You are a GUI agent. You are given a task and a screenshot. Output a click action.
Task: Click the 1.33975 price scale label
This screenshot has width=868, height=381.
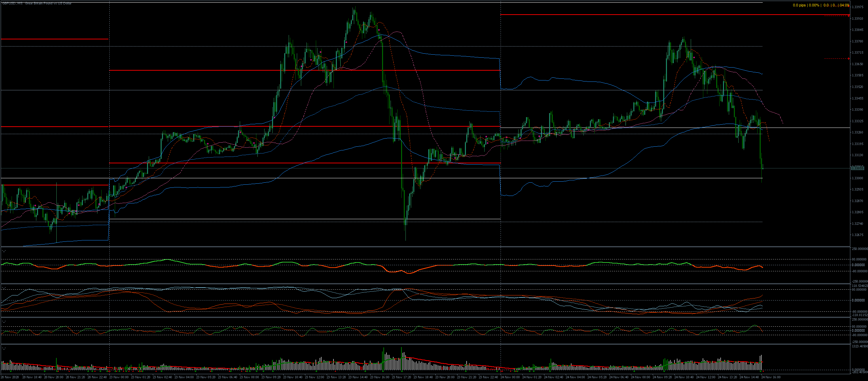pyautogui.click(x=858, y=7)
